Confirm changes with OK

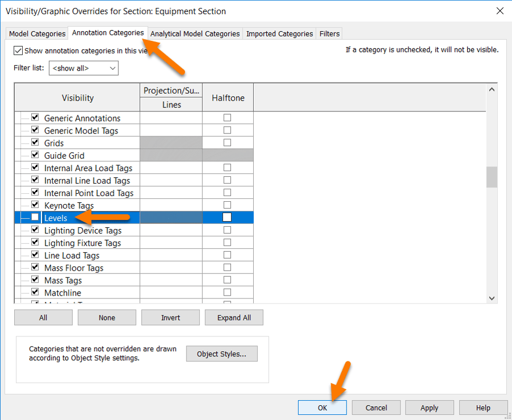322,407
